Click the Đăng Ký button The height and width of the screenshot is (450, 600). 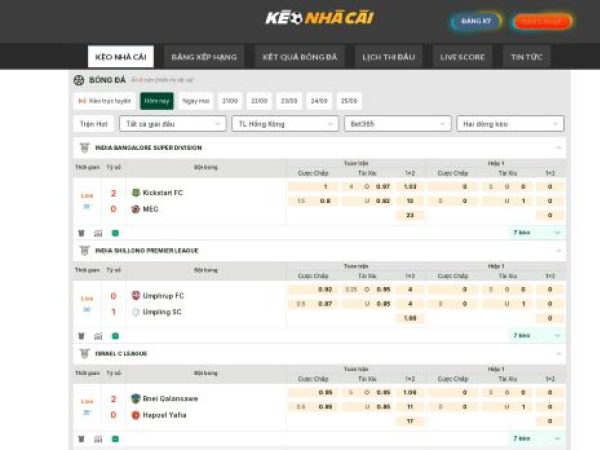(x=476, y=21)
